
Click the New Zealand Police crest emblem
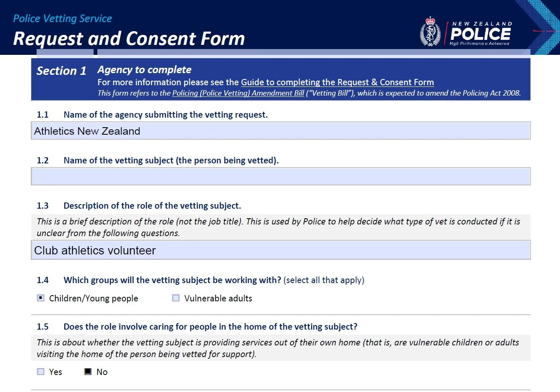pyautogui.click(x=430, y=32)
